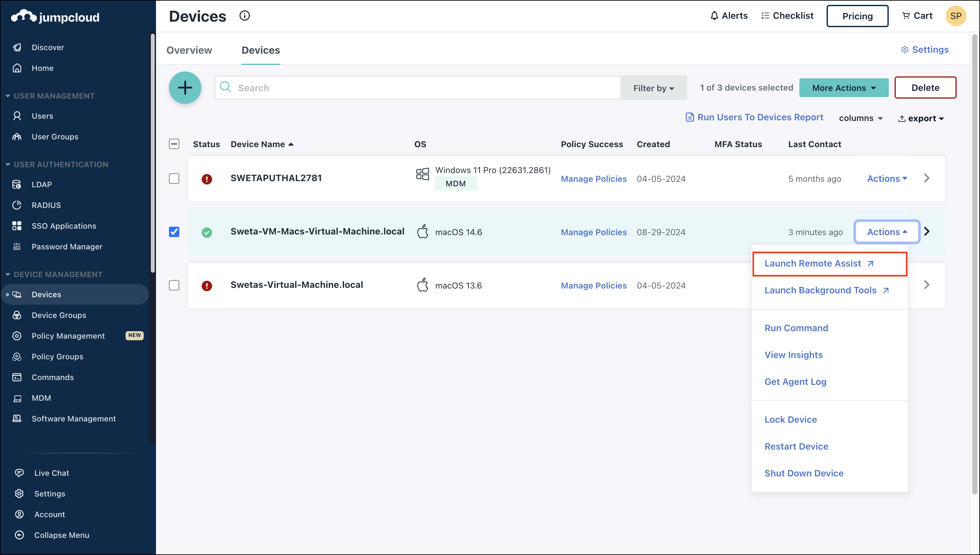Click the add device plus button

coord(185,87)
